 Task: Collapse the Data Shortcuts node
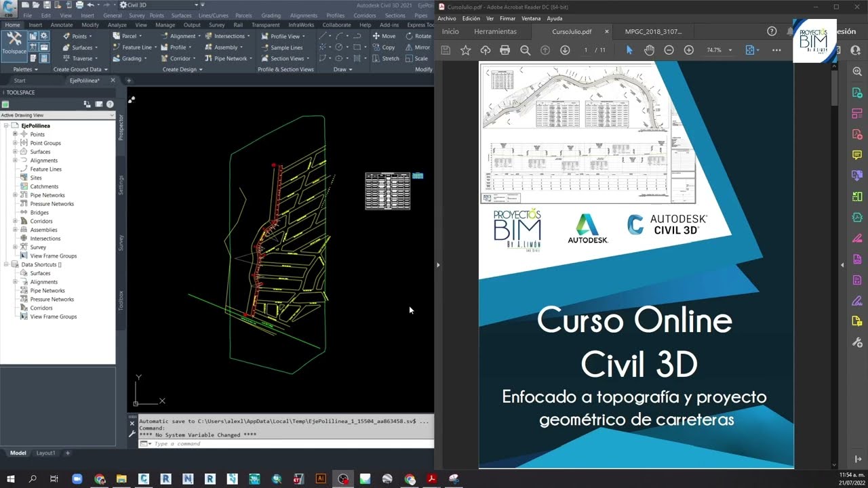coord(6,264)
